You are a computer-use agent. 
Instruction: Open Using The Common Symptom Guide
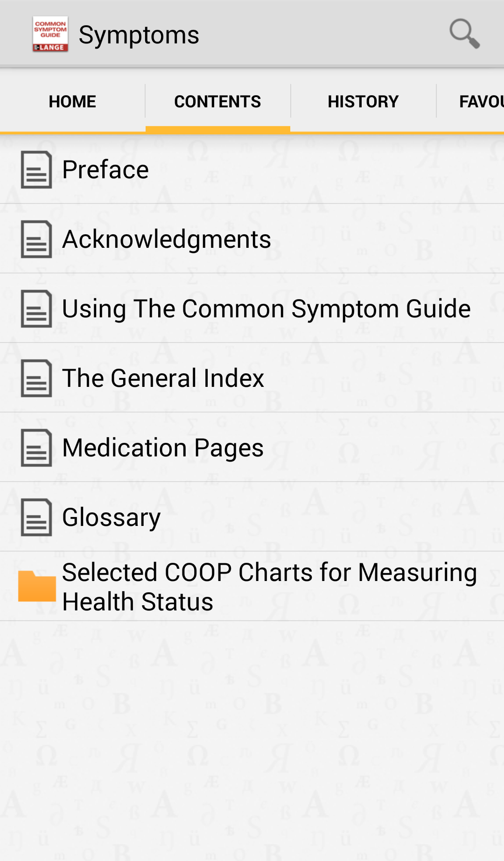(x=252, y=308)
